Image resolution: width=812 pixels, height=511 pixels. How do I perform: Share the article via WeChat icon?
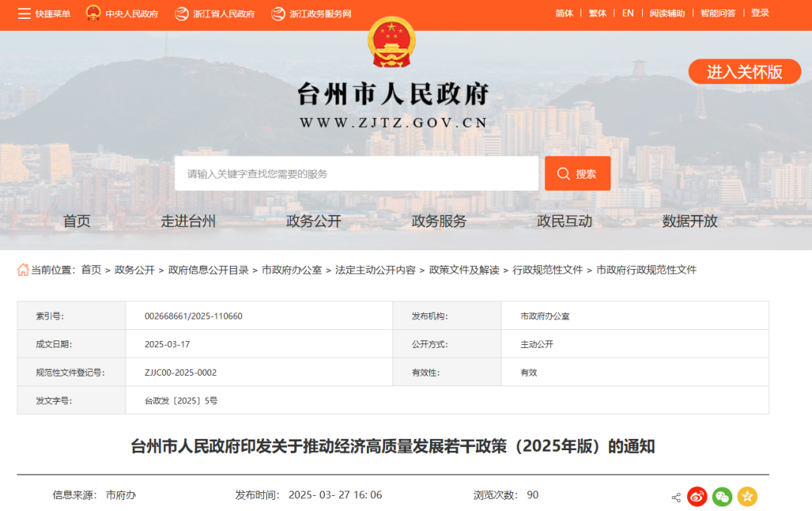click(x=722, y=497)
